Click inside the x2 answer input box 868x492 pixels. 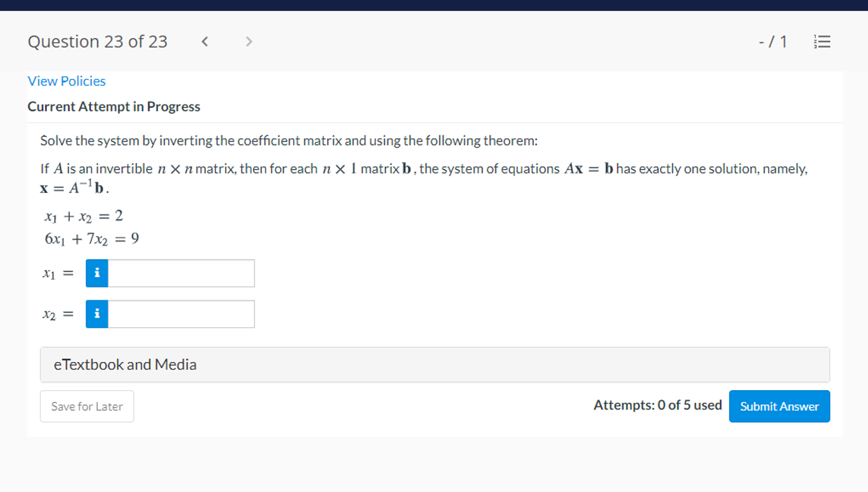pos(181,314)
